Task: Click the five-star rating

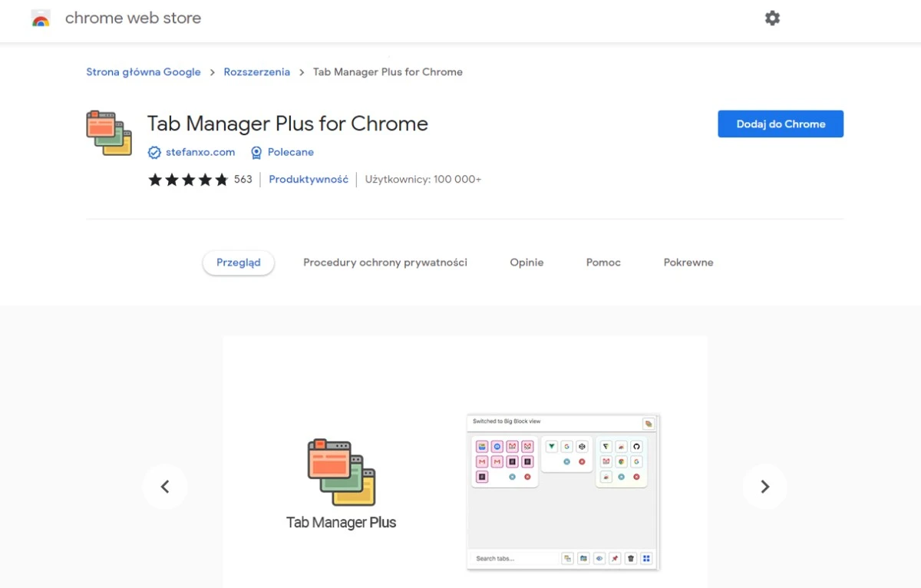Action: click(x=188, y=180)
